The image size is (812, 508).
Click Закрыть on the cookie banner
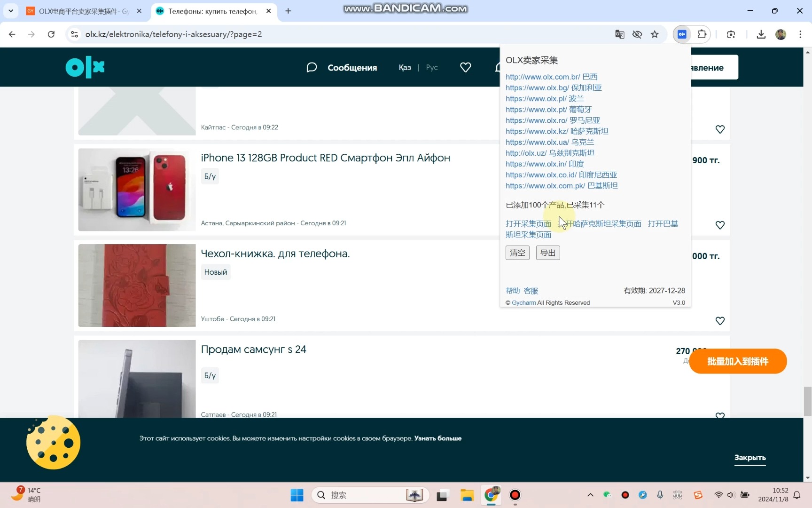tap(750, 458)
